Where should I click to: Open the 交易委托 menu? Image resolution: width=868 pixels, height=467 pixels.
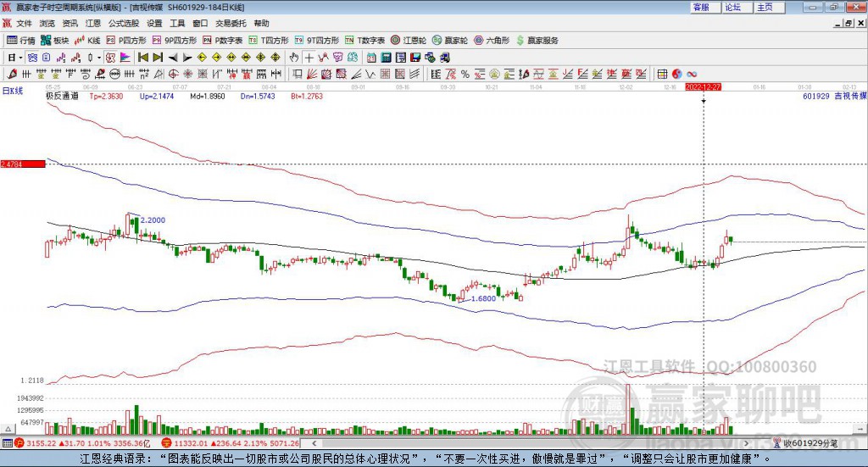(229, 24)
